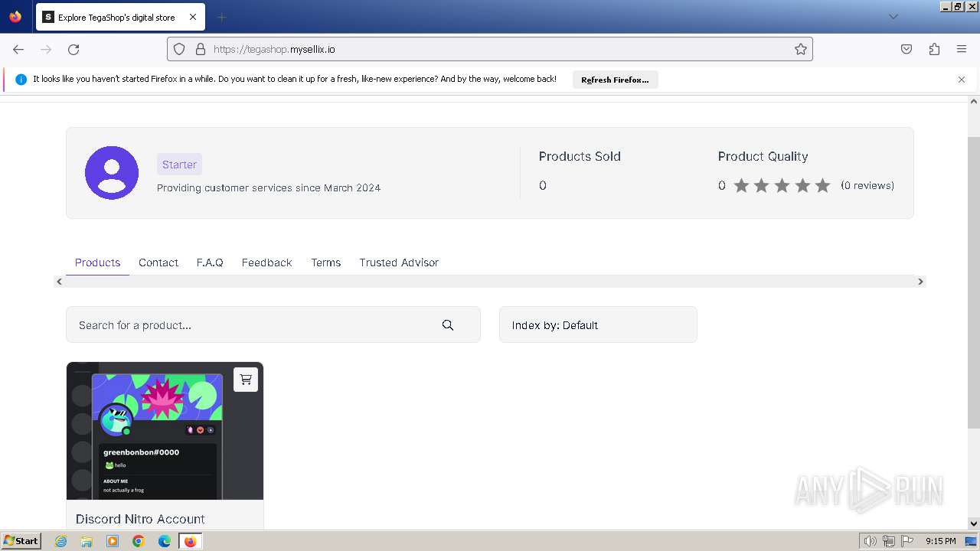Open the Feedback tab
The width and height of the screenshot is (980, 551).
point(266,262)
